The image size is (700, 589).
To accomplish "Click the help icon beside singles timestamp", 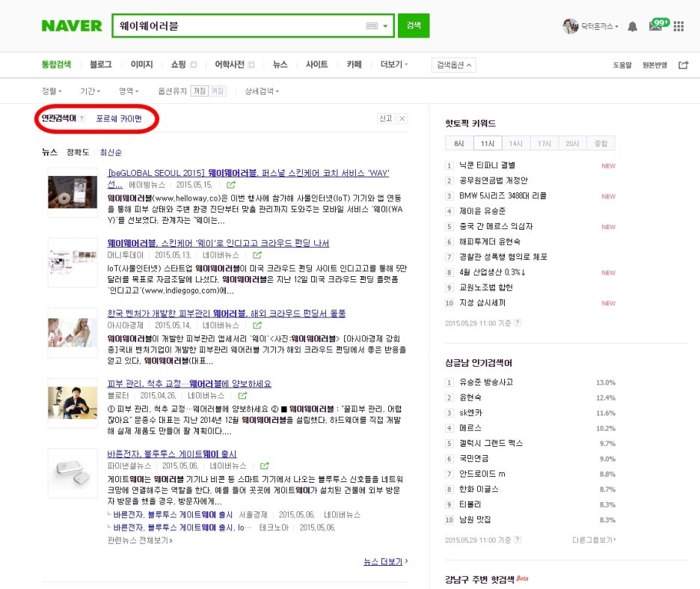I will point(518,540).
